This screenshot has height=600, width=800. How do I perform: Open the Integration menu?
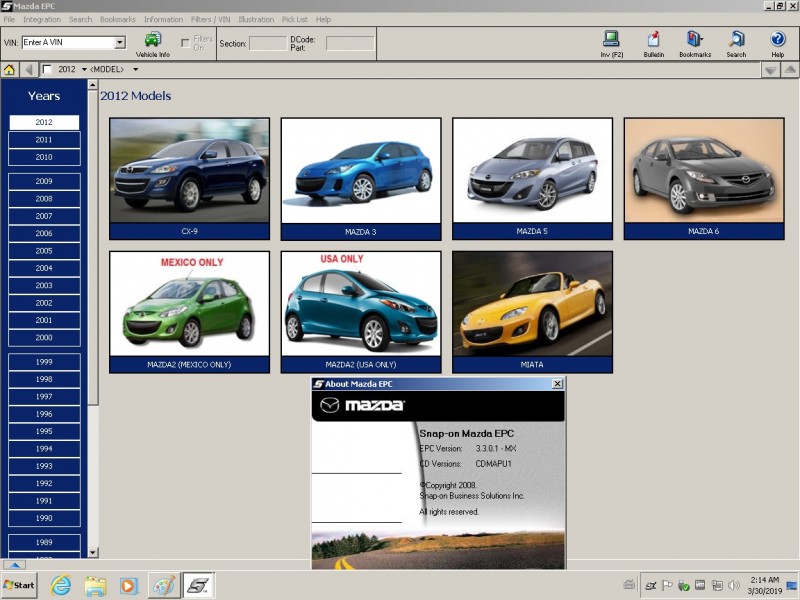(x=42, y=19)
